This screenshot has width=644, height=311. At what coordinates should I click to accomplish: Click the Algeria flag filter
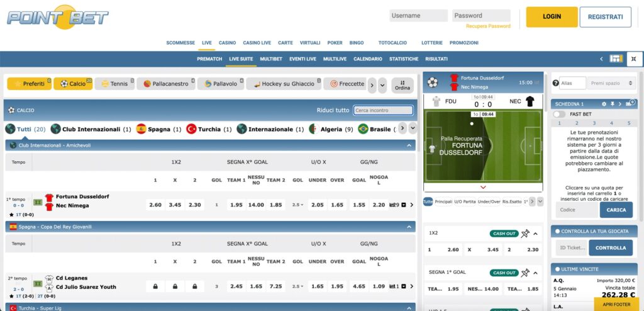(x=314, y=129)
